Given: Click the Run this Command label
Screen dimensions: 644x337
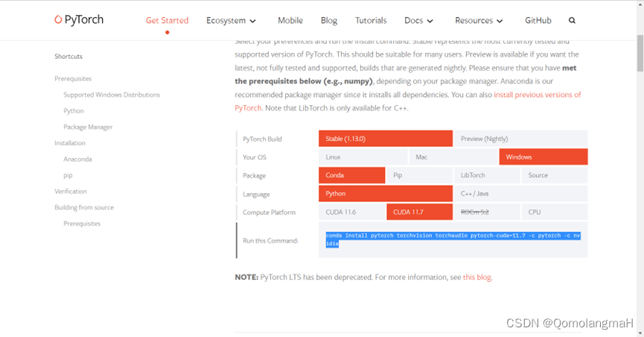Looking at the screenshot, I should 270,241.
